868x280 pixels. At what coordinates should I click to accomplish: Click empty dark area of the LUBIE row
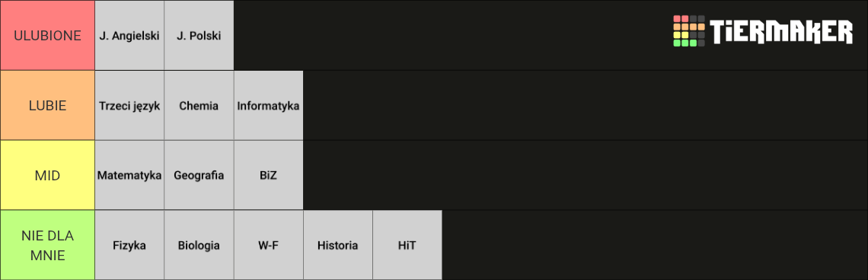(x=586, y=105)
